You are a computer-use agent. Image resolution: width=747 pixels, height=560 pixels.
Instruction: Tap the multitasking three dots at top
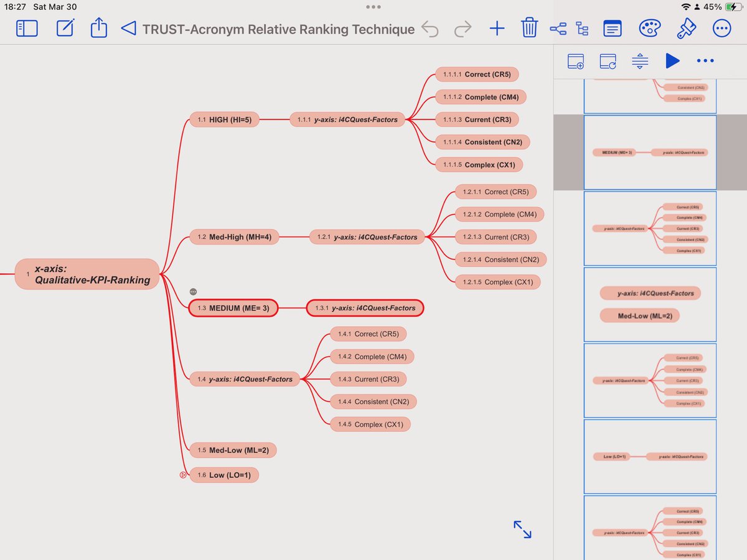(x=374, y=7)
